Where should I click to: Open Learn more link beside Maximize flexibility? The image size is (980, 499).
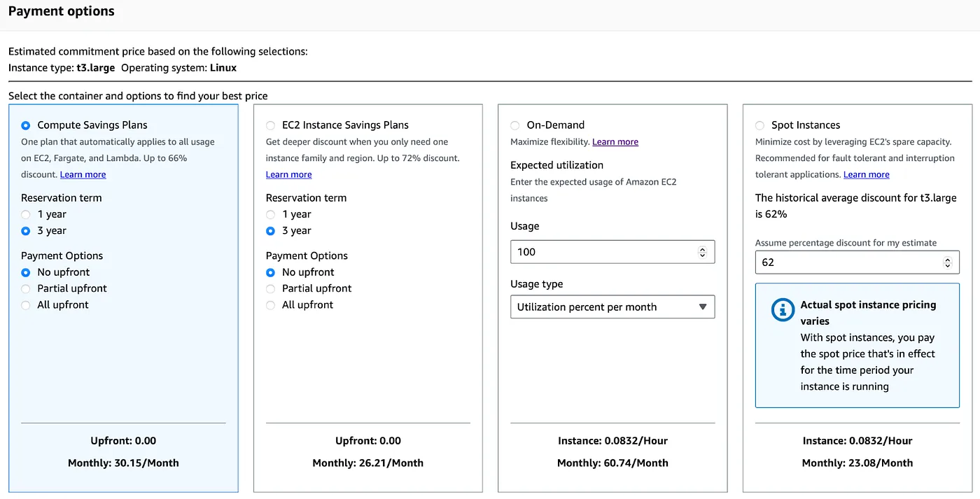(615, 141)
